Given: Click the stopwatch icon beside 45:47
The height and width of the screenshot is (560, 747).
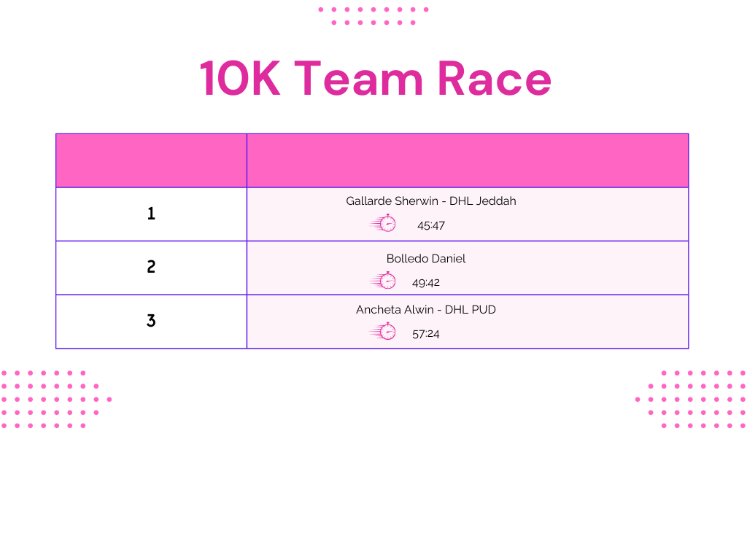Looking at the screenshot, I should [x=384, y=224].
